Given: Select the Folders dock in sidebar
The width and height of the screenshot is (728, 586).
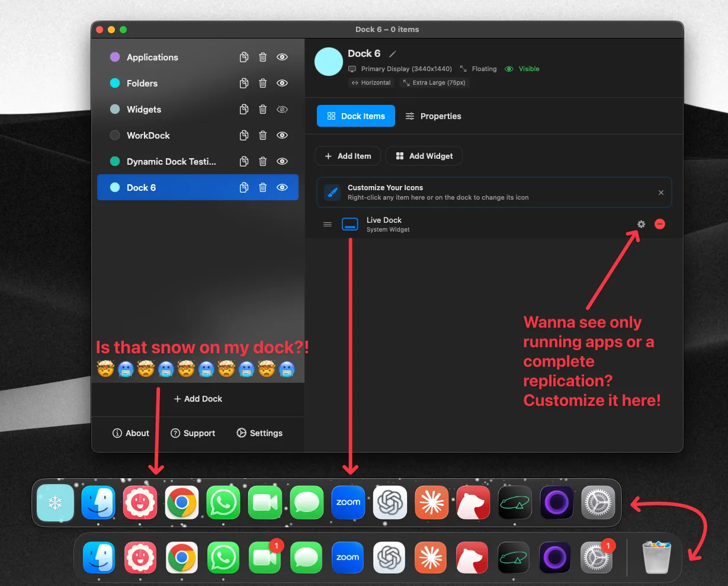Looking at the screenshot, I should click(x=198, y=84).
